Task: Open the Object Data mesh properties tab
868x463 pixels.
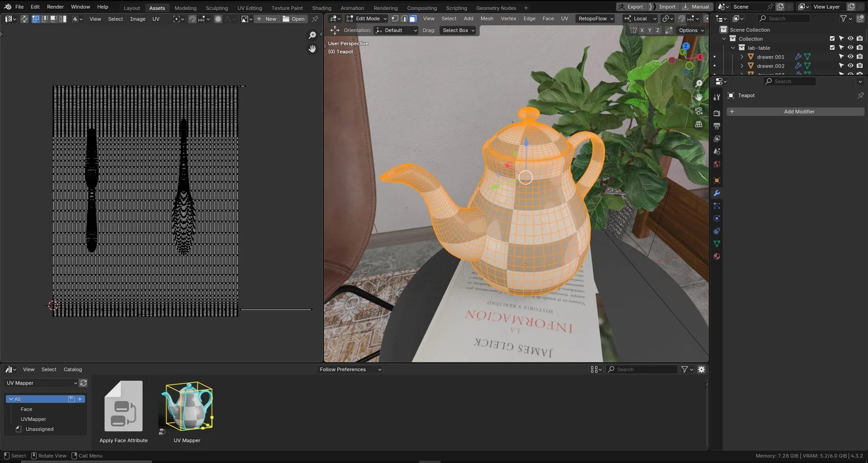Action: (x=717, y=244)
